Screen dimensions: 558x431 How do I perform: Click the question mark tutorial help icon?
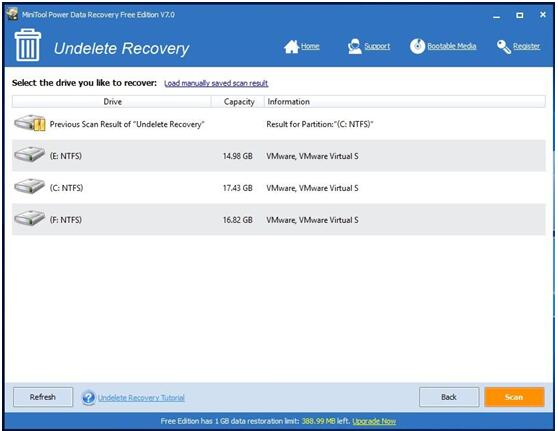(x=88, y=397)
